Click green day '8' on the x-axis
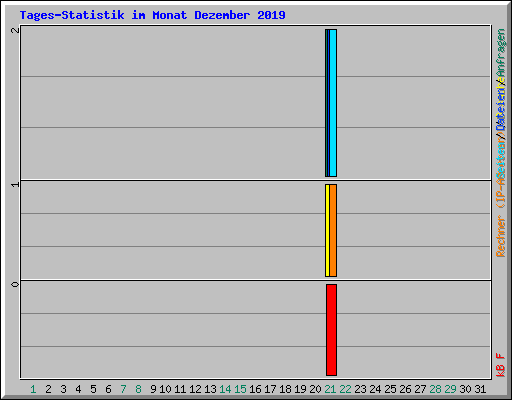Image resolution: width=512 pixels, height=400 pixels. tap(138, 389)
